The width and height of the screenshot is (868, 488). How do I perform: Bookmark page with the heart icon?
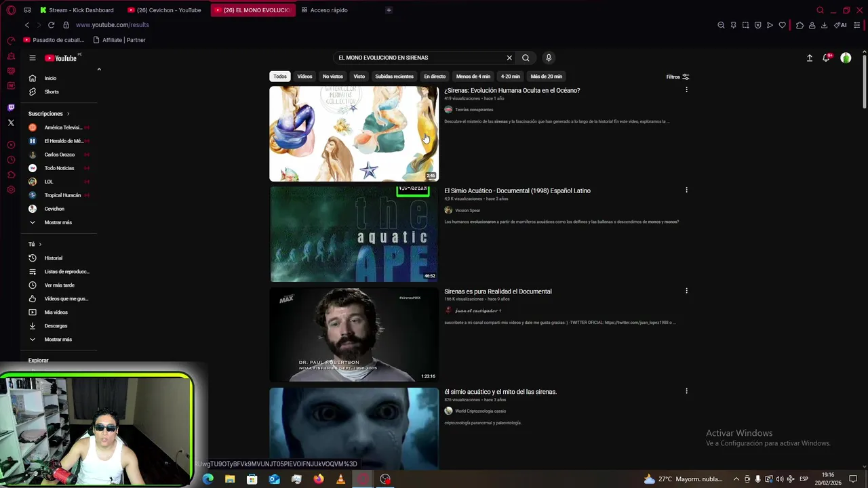782,25
